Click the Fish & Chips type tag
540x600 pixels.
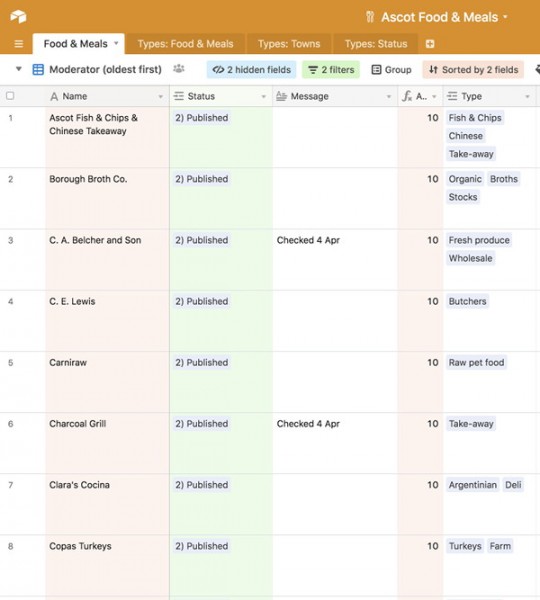[475, 118]
